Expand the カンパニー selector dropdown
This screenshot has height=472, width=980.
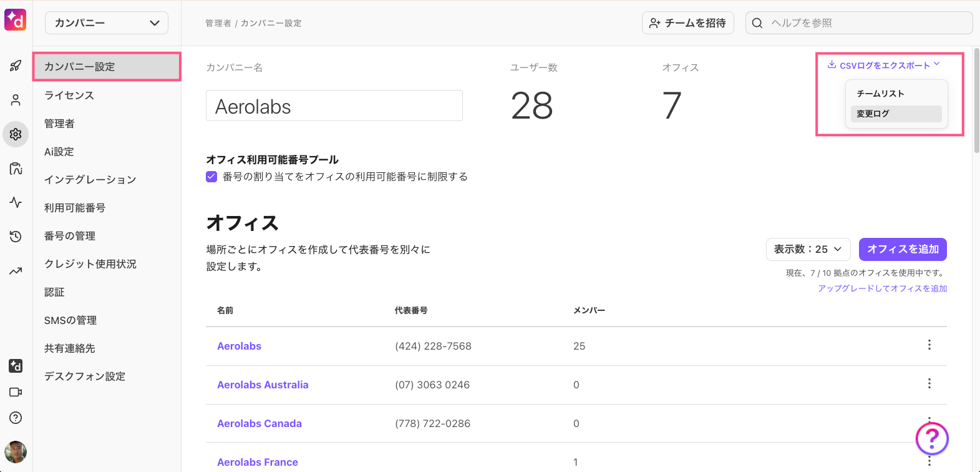(107, 23)
